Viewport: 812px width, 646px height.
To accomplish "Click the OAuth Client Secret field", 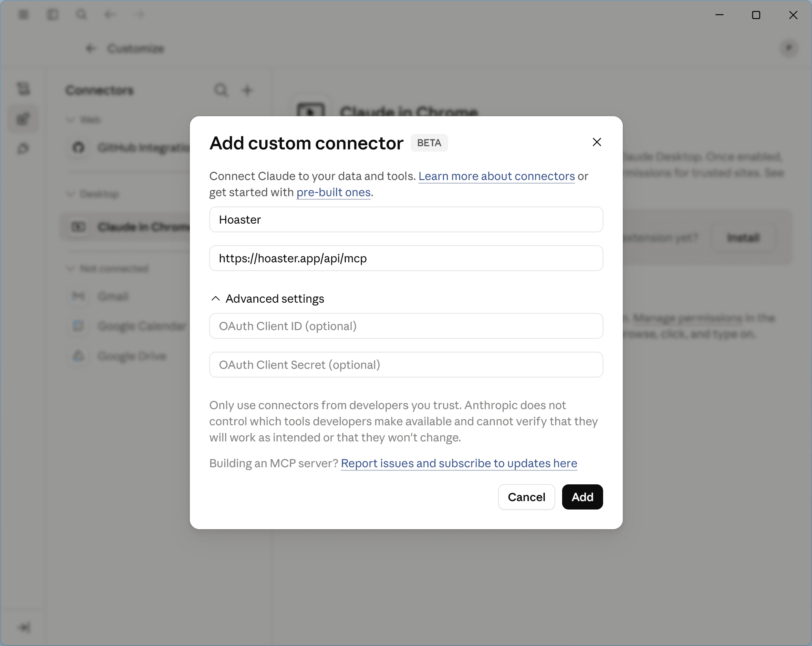I will [x=406, y=365].
